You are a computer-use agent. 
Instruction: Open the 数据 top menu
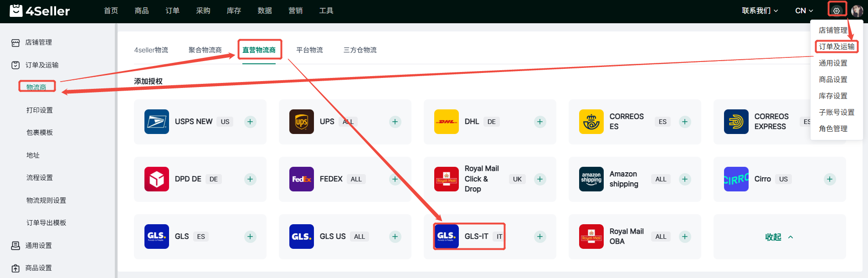[265, 10]
